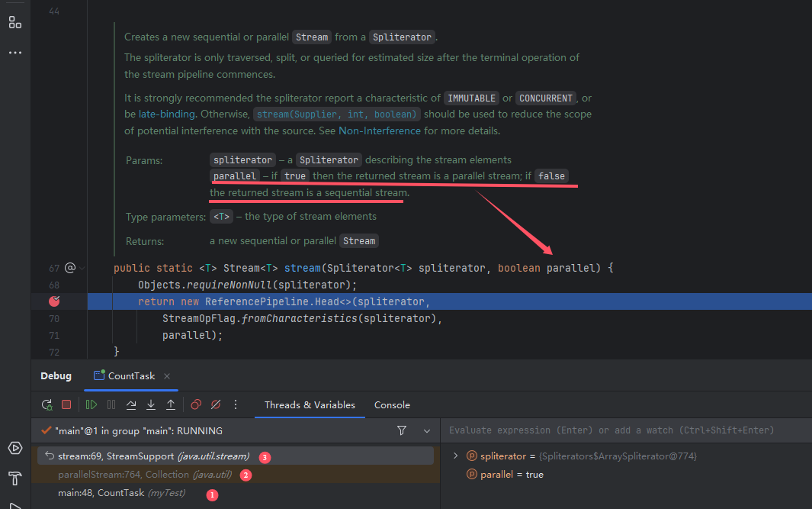Image resolution: width=812 pixels, height=509 pixels.
Task: Click the Step Into icon
Action: click(x=151, y=405)
